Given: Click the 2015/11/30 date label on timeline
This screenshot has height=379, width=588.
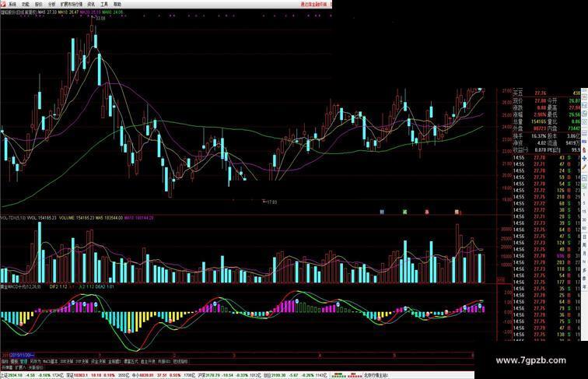Looking at the screenshot, I should coord(22,355).
